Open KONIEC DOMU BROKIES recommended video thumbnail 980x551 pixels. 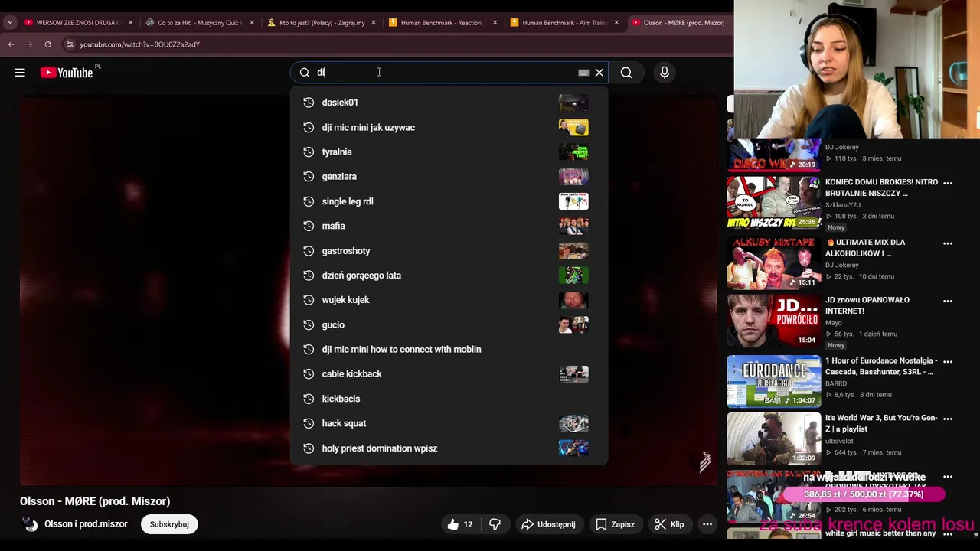(x=773, y=203)
